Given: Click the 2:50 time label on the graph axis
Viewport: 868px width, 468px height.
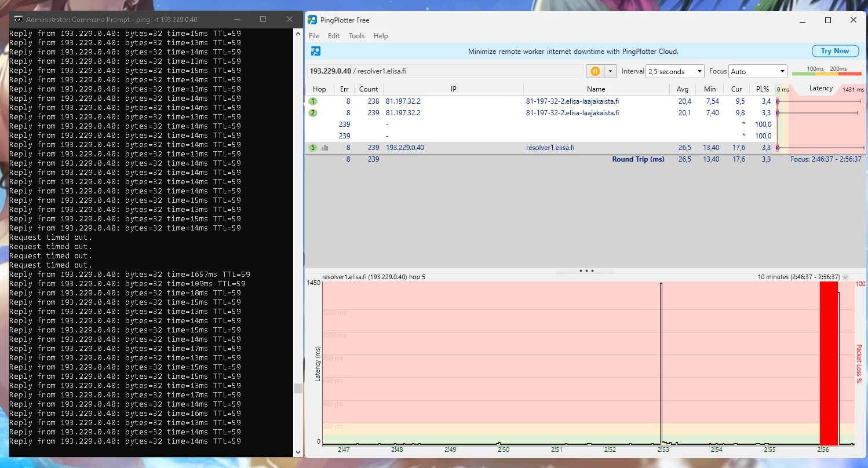Looking at the screenshot, I should [504, 449].
